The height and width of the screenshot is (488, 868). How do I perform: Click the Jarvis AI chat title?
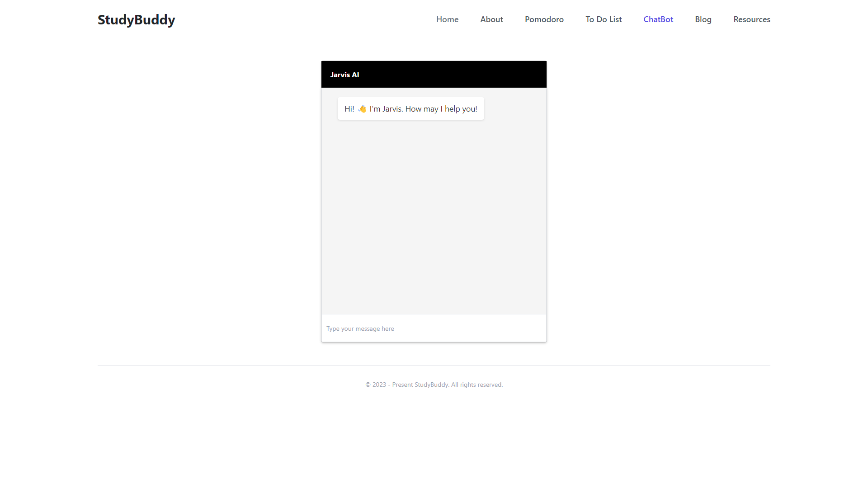tap(344, 75)
